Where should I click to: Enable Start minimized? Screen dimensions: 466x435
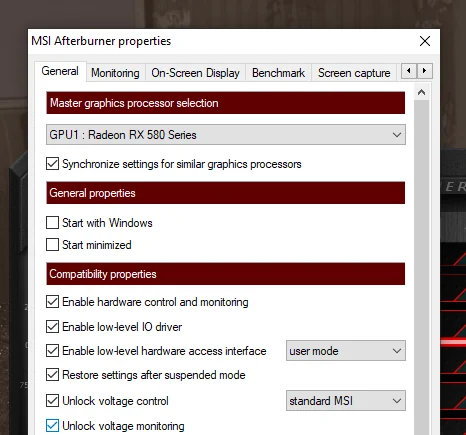(x=52, y=245)
